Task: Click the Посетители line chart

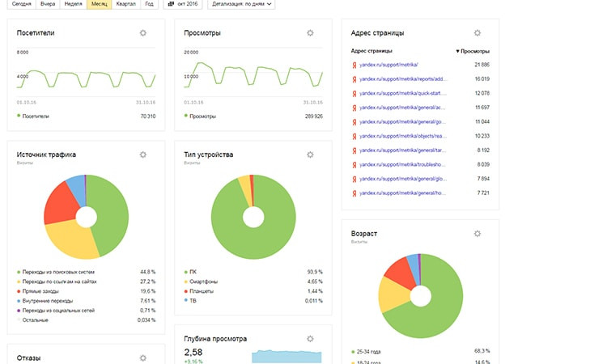Action: click(x=85, y=77)
